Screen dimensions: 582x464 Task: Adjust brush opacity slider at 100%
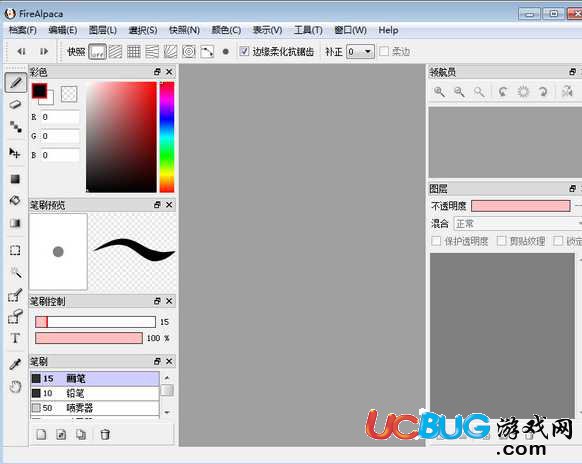point(89,338)
